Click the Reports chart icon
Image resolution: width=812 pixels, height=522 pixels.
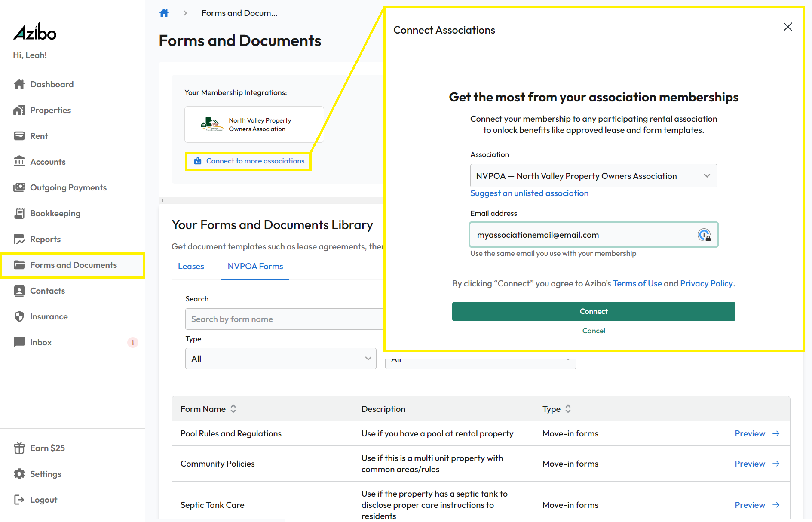(19, 239)
